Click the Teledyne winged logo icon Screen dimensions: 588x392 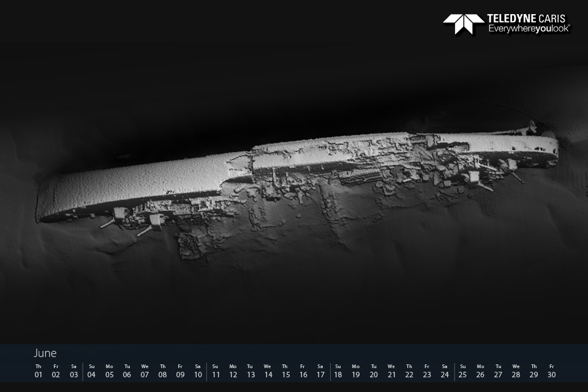(x=464, y=24)
